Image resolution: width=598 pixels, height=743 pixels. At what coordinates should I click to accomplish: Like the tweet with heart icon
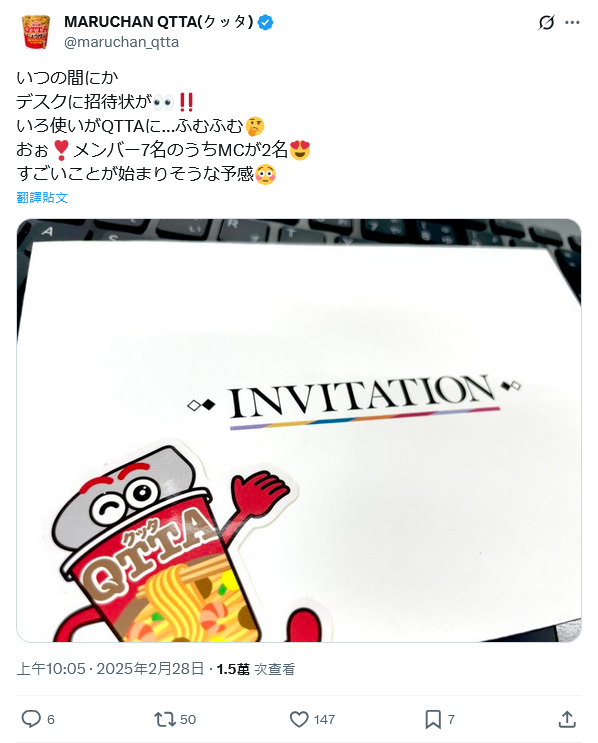[x=299, y=719]
